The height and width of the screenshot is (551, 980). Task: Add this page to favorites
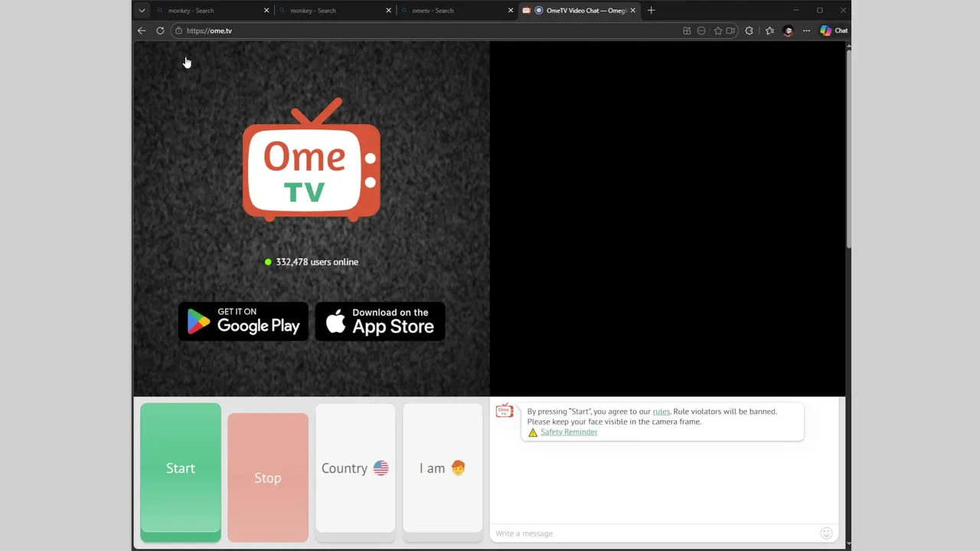click(x=718, y=31)
